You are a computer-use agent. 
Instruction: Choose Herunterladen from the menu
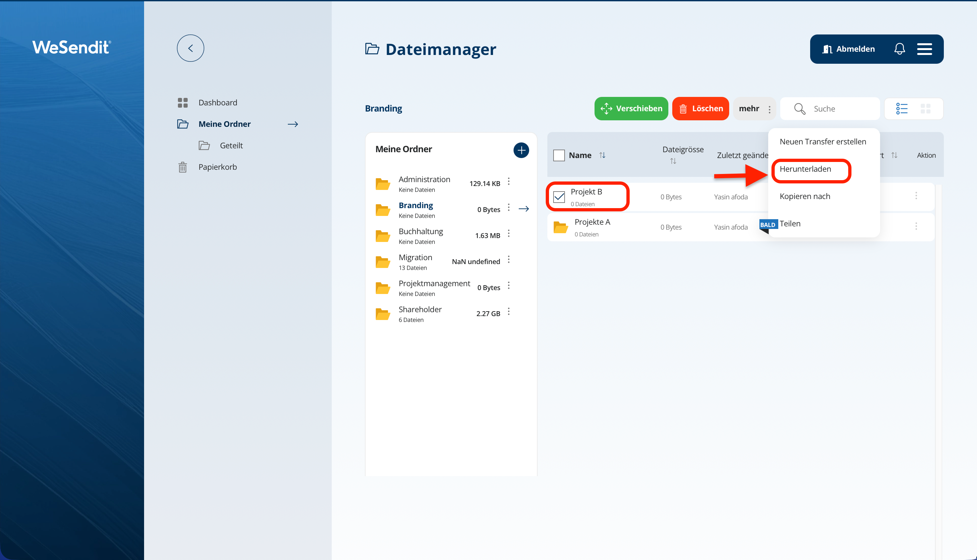pos(805,169)
